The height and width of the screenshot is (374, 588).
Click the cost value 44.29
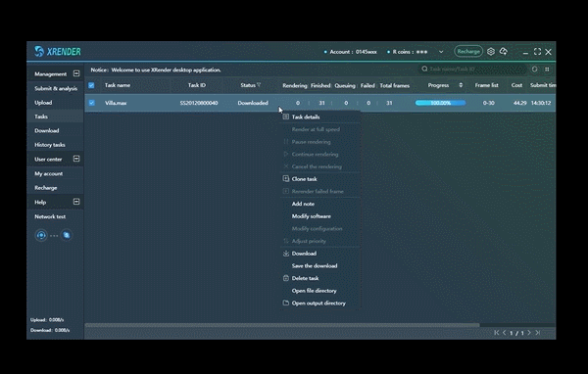click(520, 103)
